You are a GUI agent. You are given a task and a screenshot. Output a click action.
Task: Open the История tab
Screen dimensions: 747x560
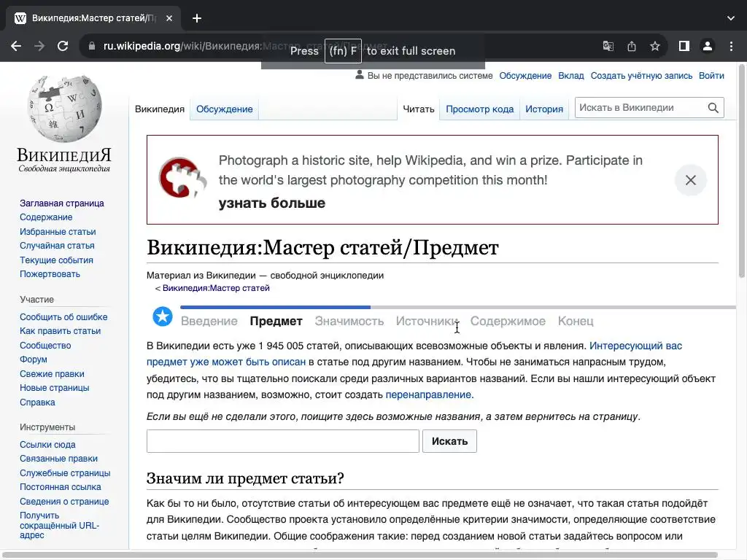coord(544,109)
